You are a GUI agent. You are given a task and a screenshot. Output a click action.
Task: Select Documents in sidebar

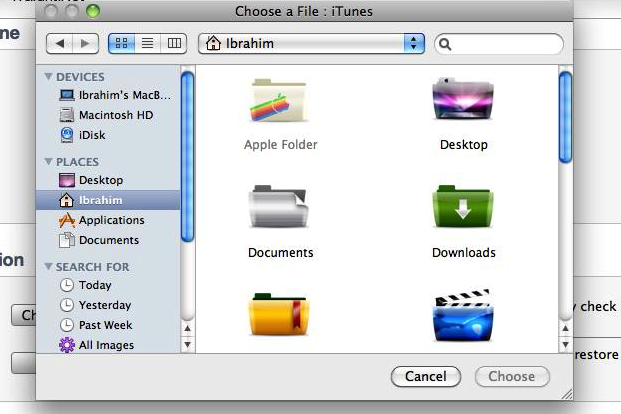tap(108, 240)
